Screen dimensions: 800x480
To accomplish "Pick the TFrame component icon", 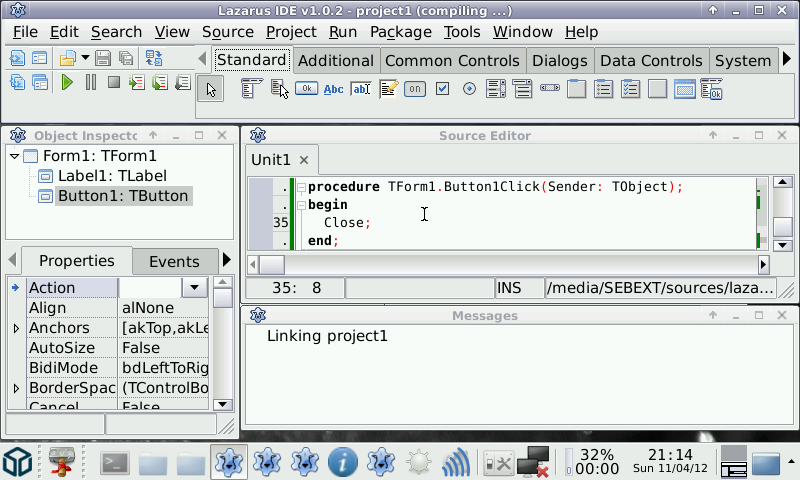I will point(685,89).
